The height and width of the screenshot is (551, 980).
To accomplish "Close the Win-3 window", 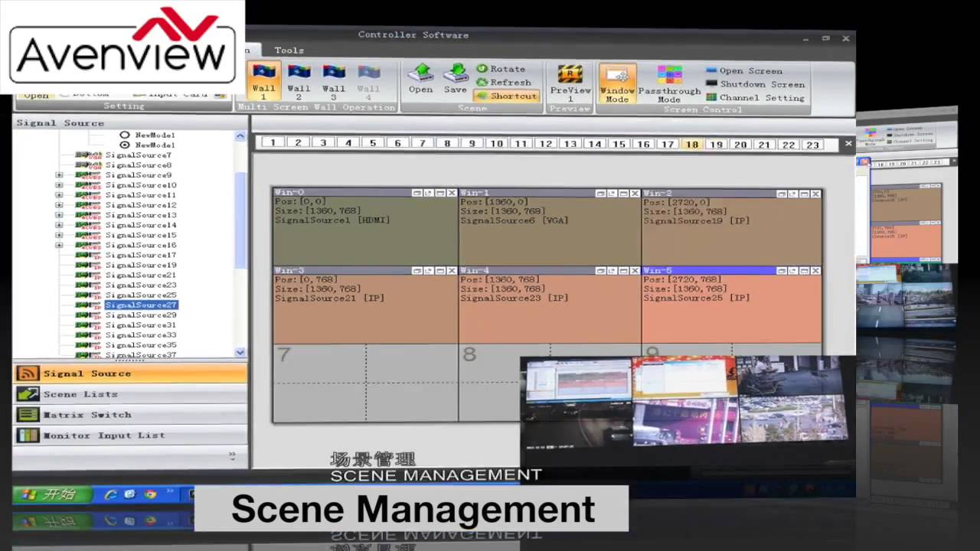I will click(x=452, y=270).
